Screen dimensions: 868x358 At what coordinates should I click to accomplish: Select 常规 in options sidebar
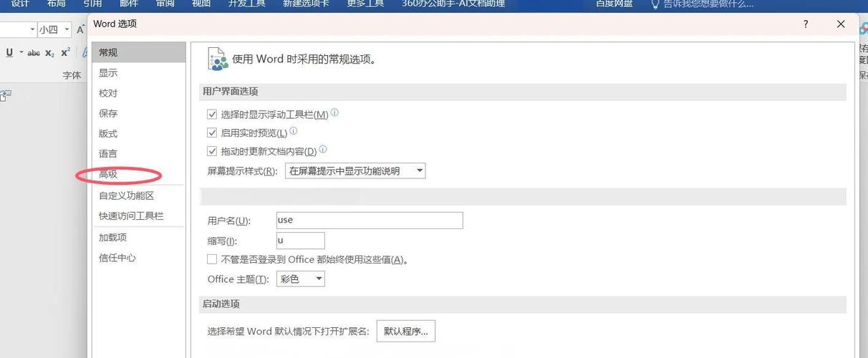pyautogui.click(x=139, y=52)
